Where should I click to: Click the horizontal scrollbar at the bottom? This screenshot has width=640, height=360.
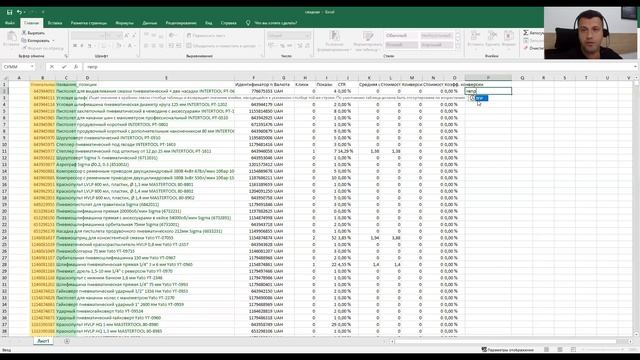[x=506, y=341]
